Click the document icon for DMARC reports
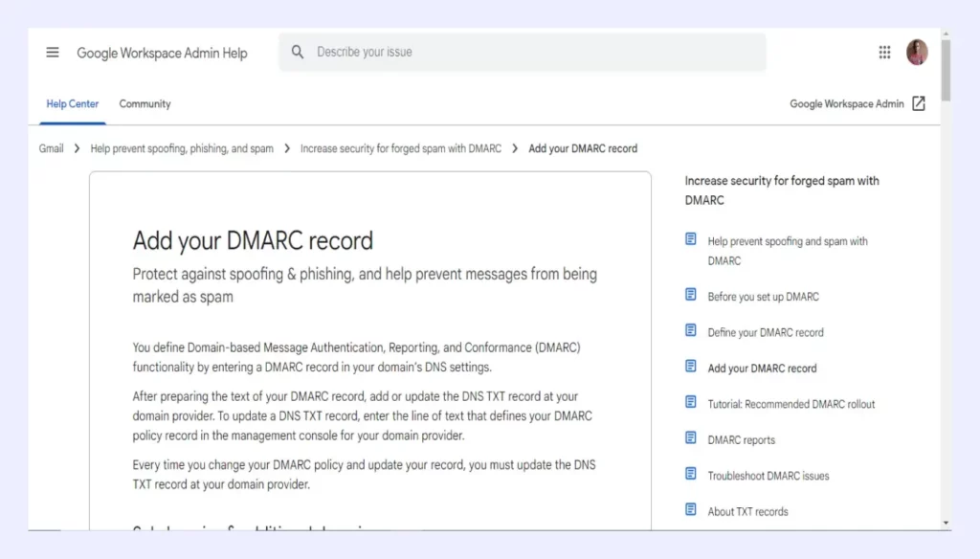This screenshot has width=980, height=559. click(691, 437)
